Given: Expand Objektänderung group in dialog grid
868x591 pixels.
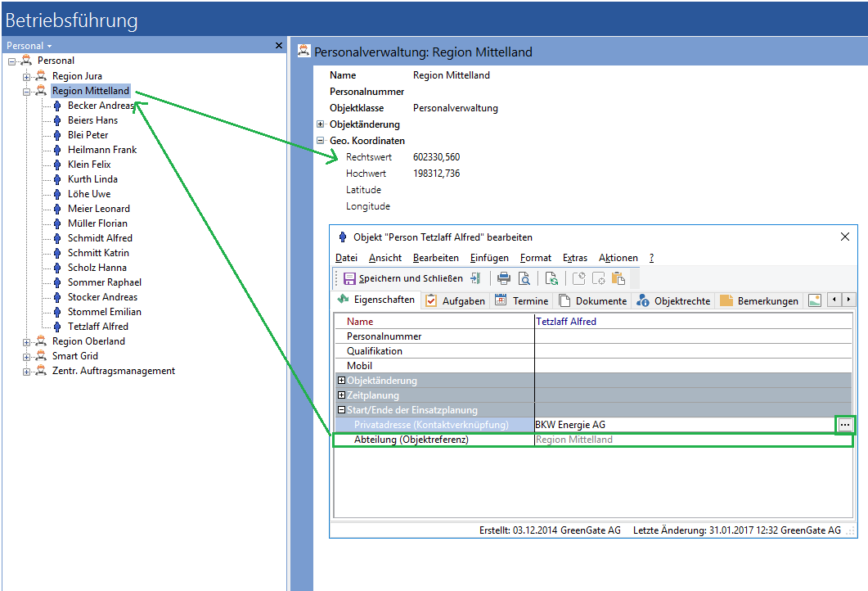Looking at the screenshot, I should click(341, 381).
